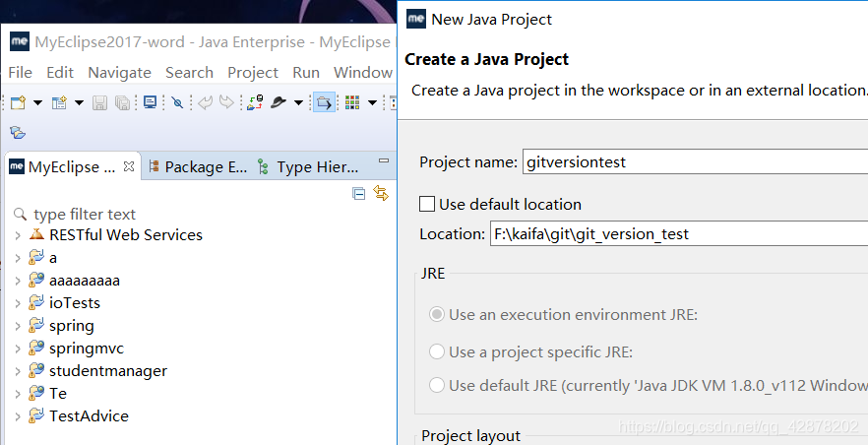This screenshot has width=868, height=445.
Task: Open the dropdown next to the hat icon
Action: tap(298, 102)
